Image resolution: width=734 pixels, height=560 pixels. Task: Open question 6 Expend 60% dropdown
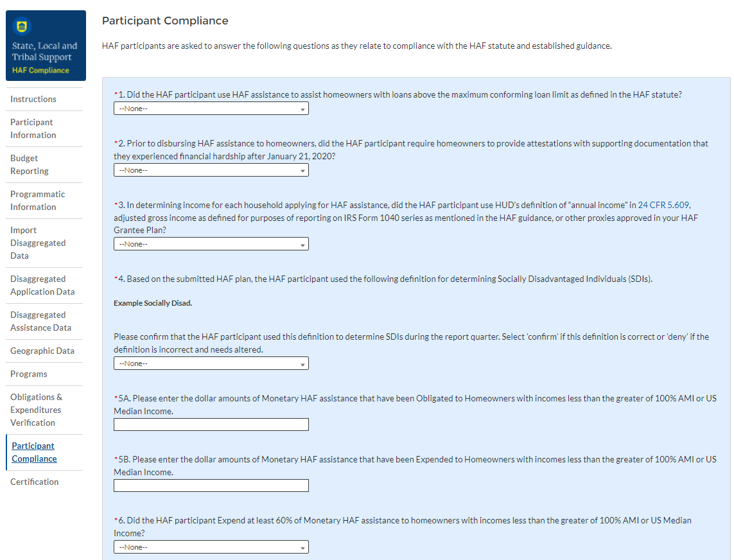211,547
